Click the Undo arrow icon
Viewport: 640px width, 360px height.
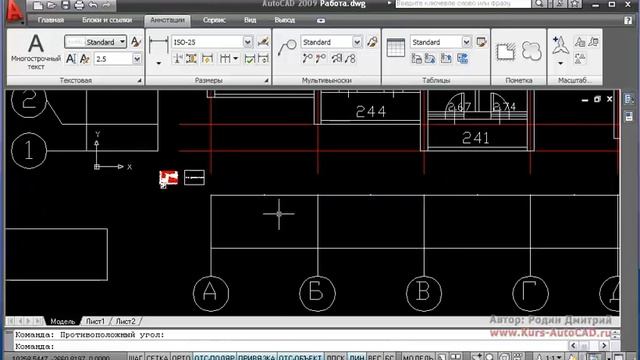pos(93,5)
